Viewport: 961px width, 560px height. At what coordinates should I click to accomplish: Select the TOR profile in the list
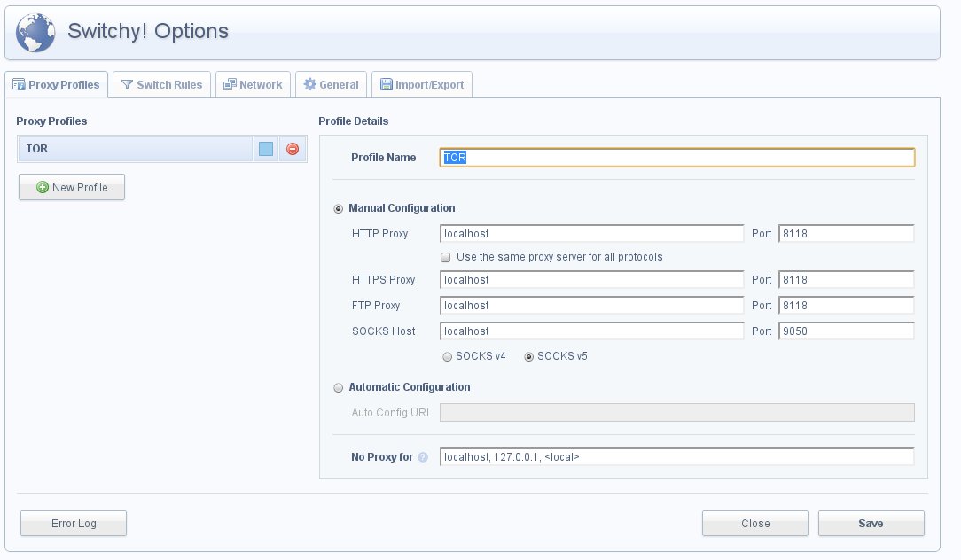tap(136, 149)
